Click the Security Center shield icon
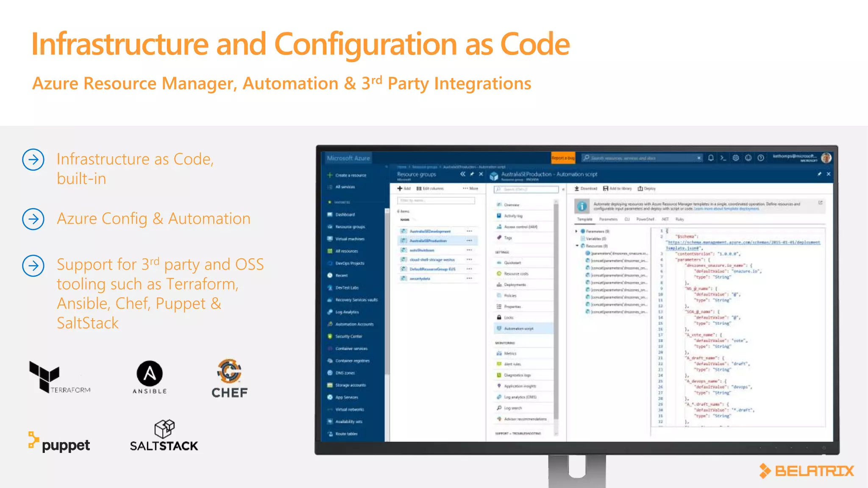The width and height of the screenshot is (868, 488). 330,336
